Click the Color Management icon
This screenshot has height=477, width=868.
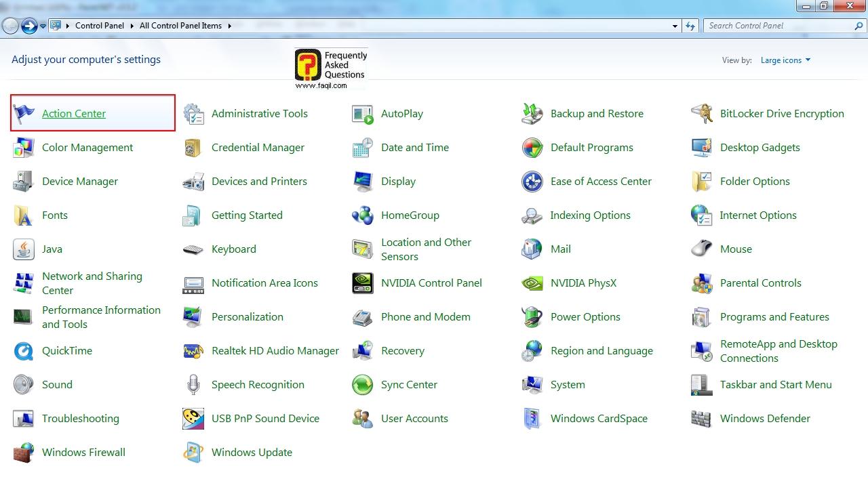coord(24,148)
